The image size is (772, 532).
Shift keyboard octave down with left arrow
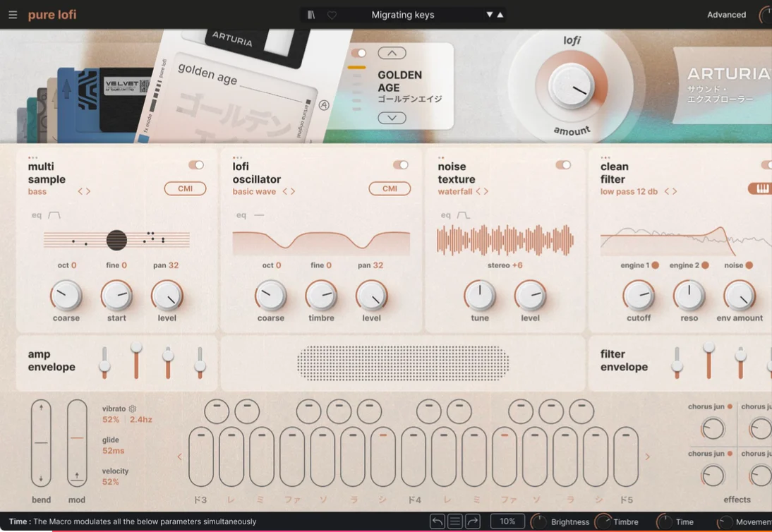pos(179,457)
